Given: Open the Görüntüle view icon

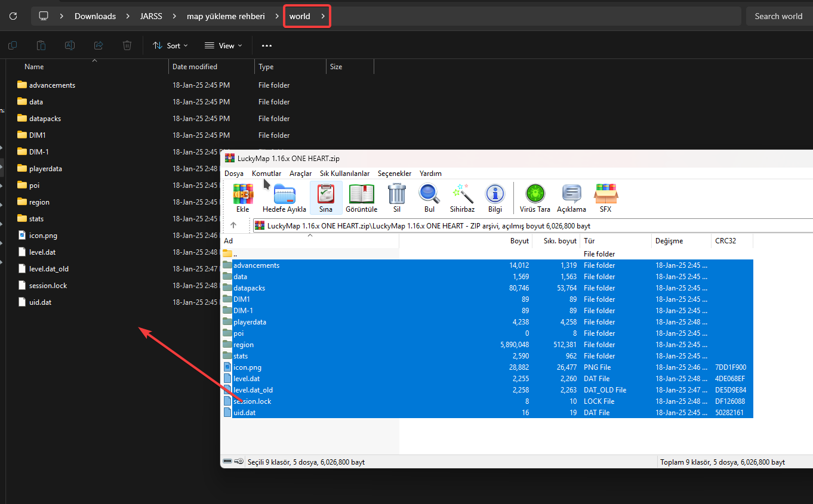Looking at the screenshot, I should pyautogui.click(x=362, y=197).
